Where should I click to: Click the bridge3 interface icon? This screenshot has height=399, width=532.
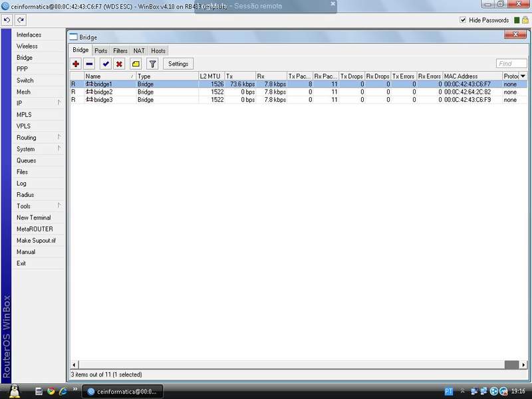tap(89, 99)
